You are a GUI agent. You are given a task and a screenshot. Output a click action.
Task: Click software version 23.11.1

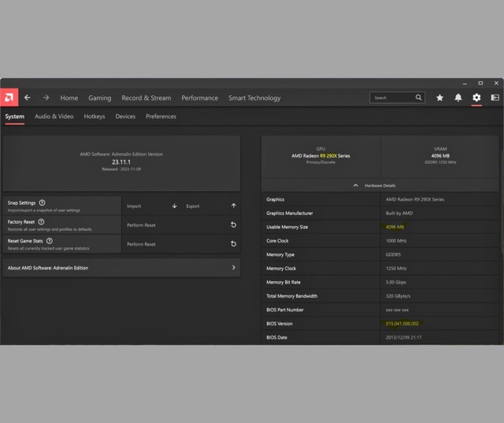[121, 162]
